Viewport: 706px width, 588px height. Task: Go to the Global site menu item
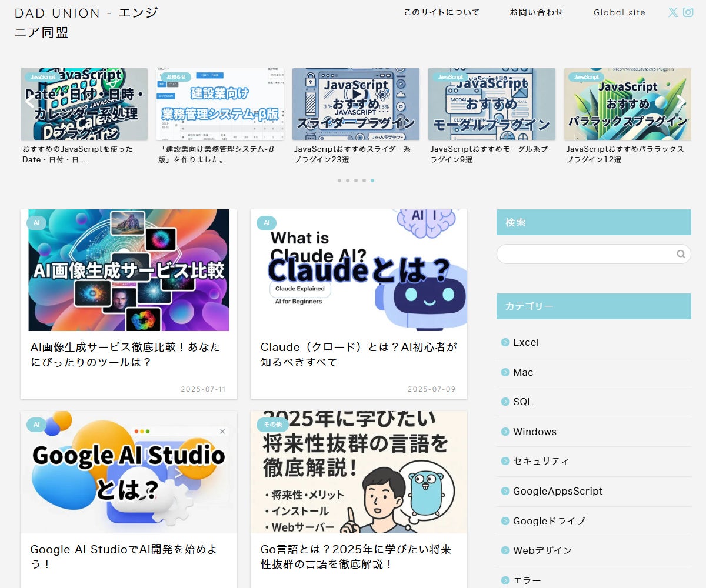pyautogui.click(x=620, y=12)
